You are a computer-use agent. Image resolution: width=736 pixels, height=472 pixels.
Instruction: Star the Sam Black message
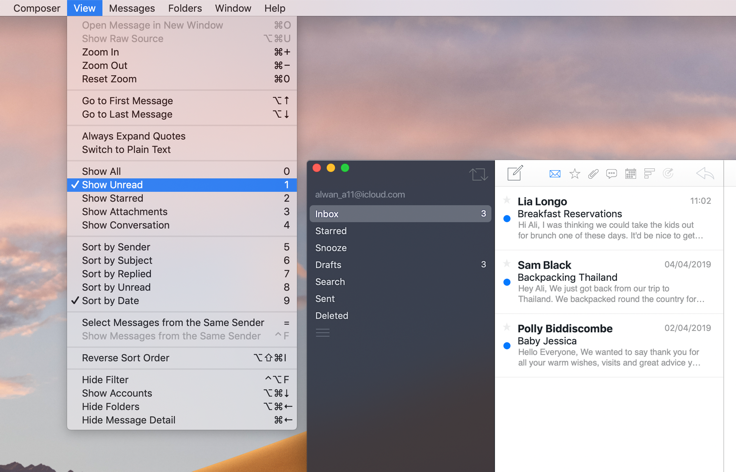[507, 264]
